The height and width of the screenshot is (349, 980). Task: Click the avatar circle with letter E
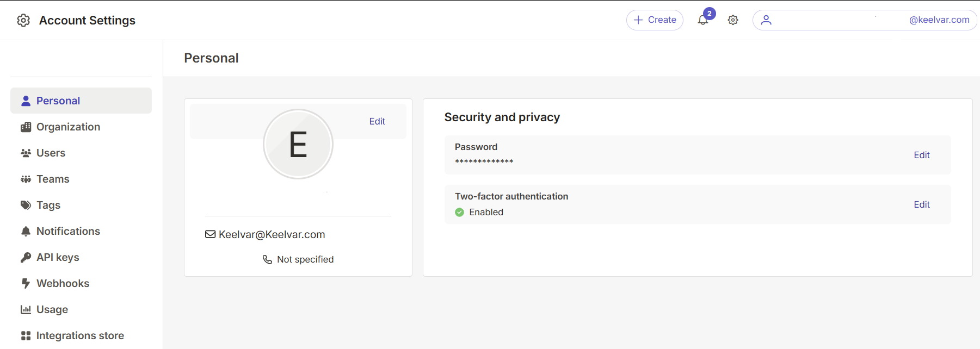point(298,144)
